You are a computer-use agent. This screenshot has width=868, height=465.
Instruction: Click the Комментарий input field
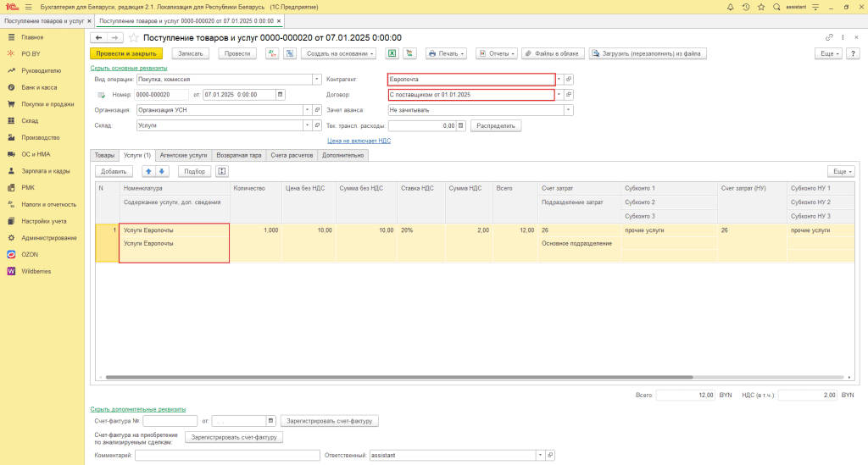tap(227, 455)
